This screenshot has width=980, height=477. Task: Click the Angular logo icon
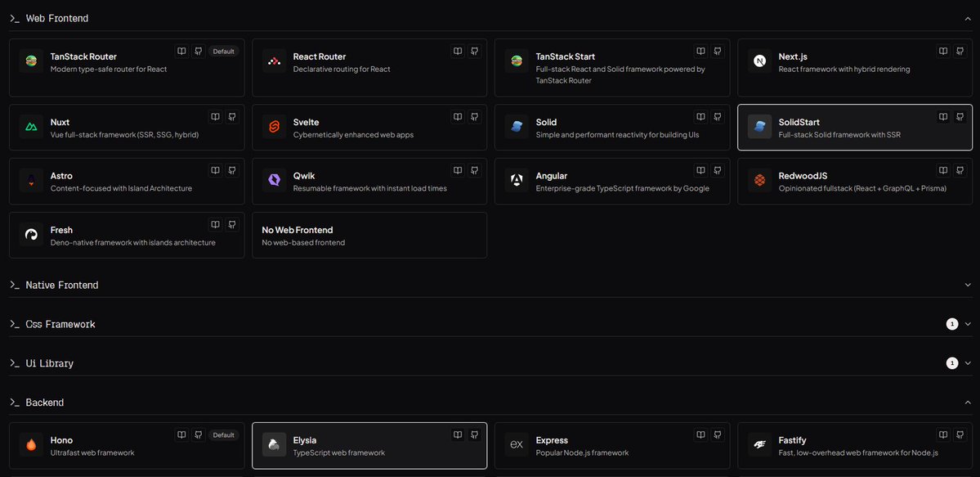tap(517, 181)
